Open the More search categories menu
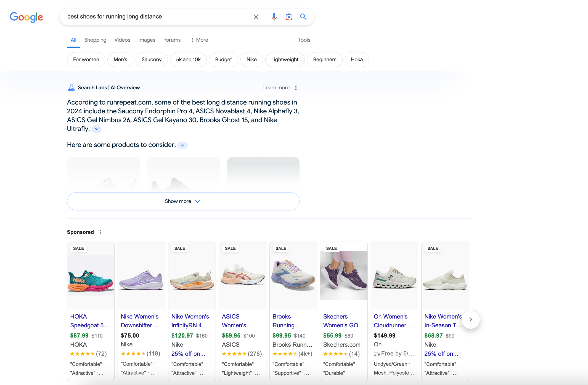 pyautogui.click(x=199, y=40)
